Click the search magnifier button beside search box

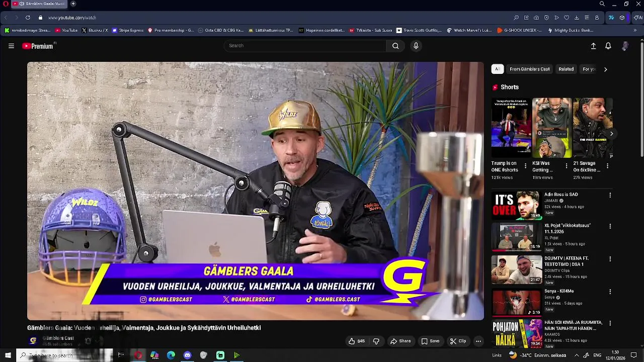tap(395, 46)
